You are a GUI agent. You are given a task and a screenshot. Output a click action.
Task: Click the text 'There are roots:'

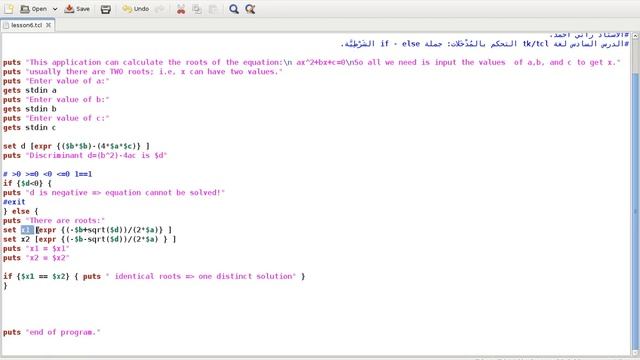click(65, 221)
